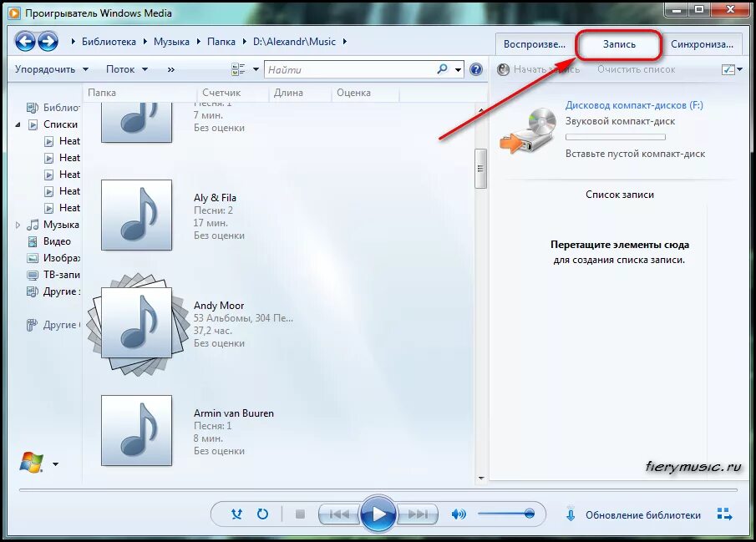Sort by the Длина column header
This screenshot has width=756, height=542.
[x=299, y=93]
